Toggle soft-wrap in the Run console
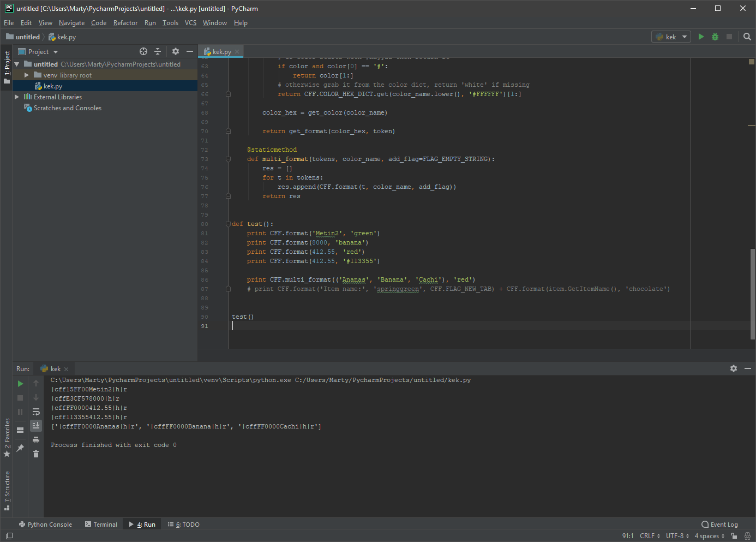This screenshot has height=542, width=756. [35, 412]
